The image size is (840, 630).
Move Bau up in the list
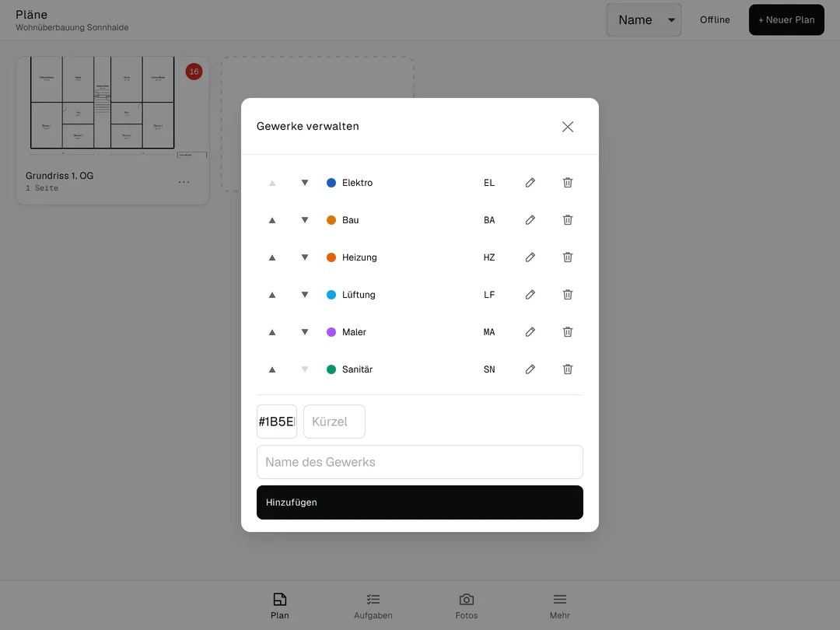click(272, 220)
